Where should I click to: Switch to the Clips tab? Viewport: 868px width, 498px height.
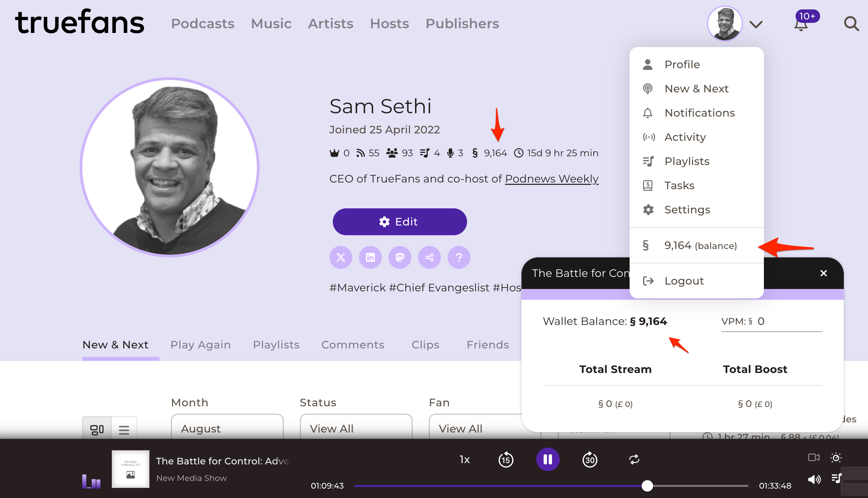coord(425,345)
